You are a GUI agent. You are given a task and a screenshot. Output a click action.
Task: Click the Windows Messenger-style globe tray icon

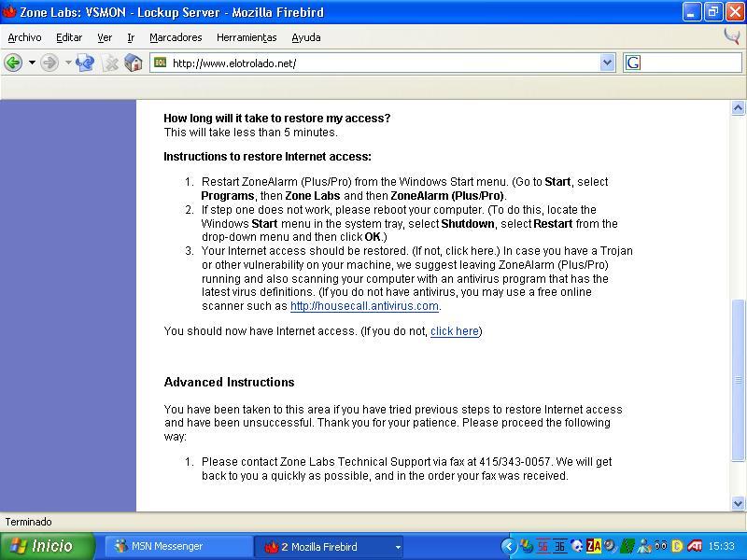(x=527, y=546)
